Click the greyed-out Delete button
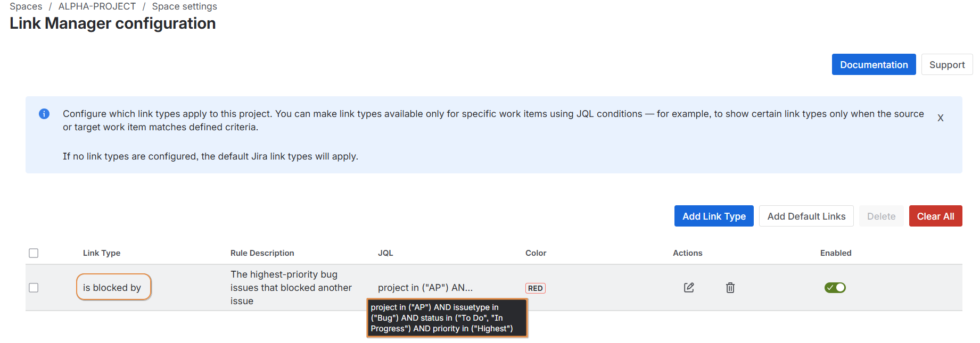The width and height of the screenshot is (980, 343). 881,216
